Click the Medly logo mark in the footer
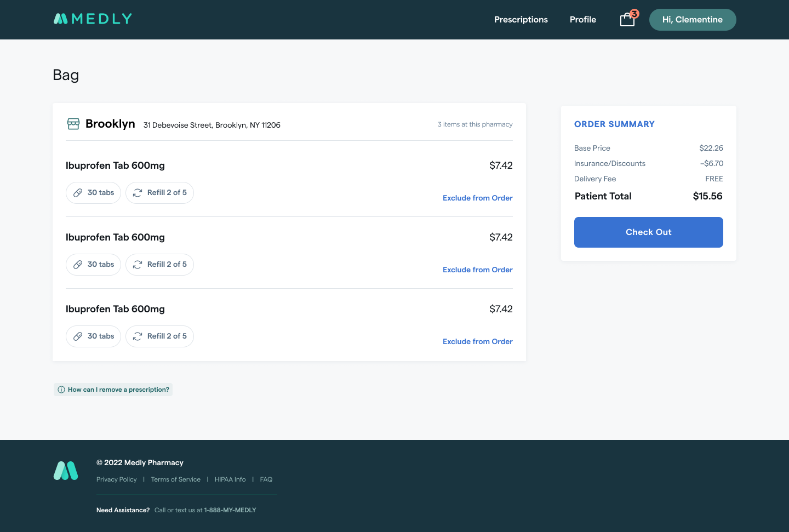Screen dimensions: 789x532 pos(66,471)
